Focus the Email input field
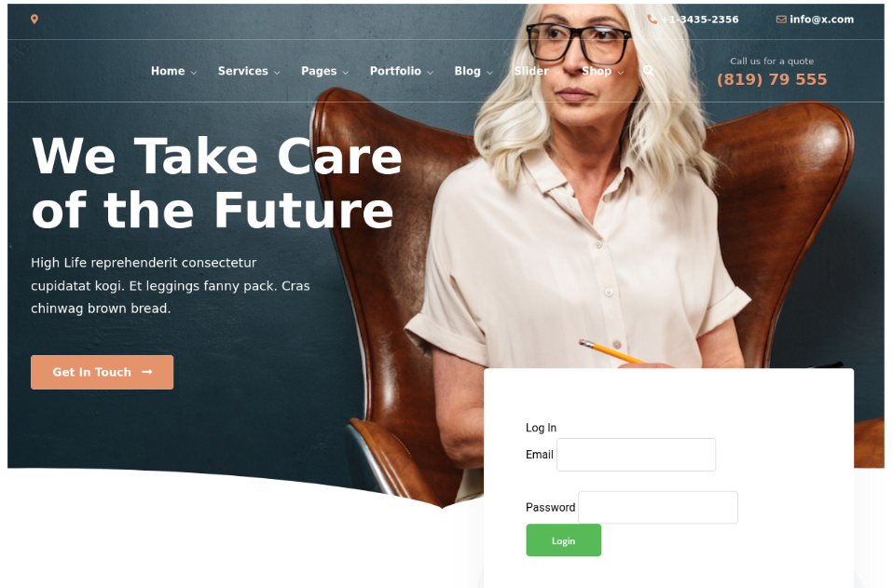Viewport: 893px width, 588px height. (x=636, y=455)
